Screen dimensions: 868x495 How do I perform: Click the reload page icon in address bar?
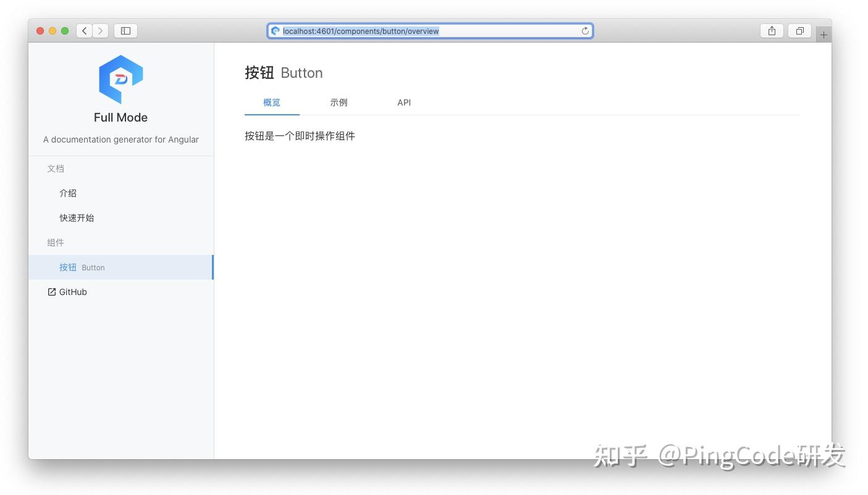pyautogui.click(x=585, y=31)
